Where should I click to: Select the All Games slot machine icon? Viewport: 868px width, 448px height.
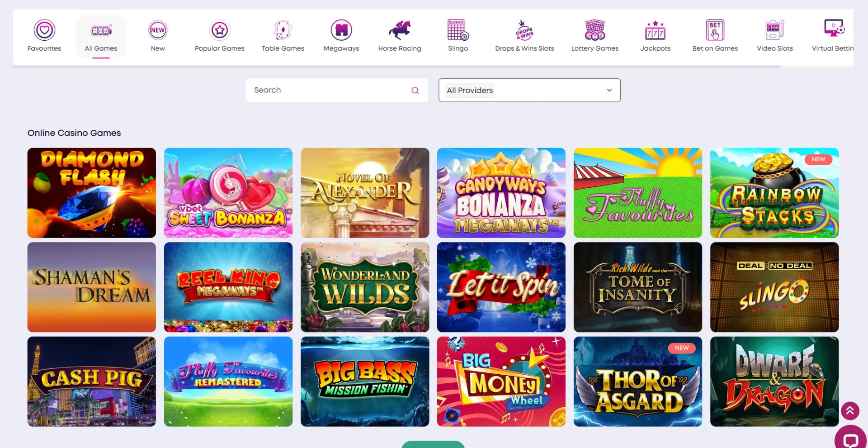pyautogui.click(x=101, y=31)
